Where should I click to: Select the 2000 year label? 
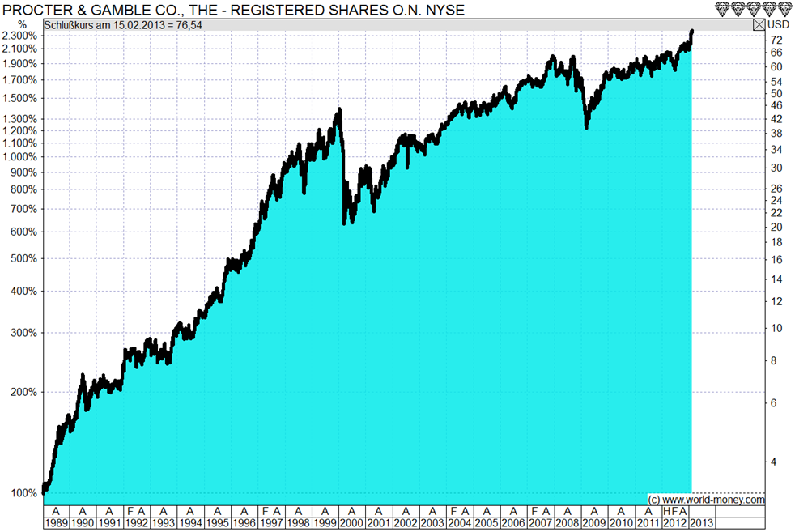point(351,523)
